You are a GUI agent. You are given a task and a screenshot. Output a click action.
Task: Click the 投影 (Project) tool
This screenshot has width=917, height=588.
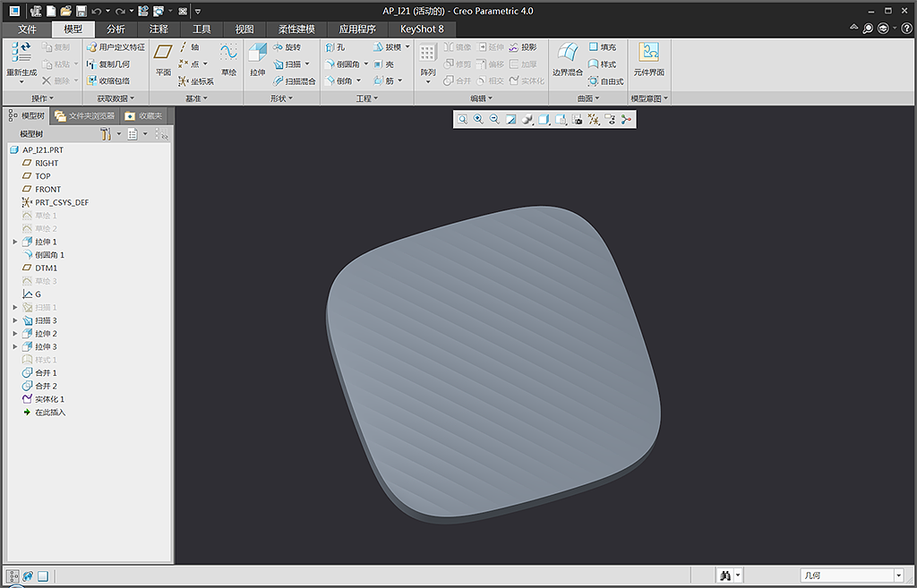523,47
